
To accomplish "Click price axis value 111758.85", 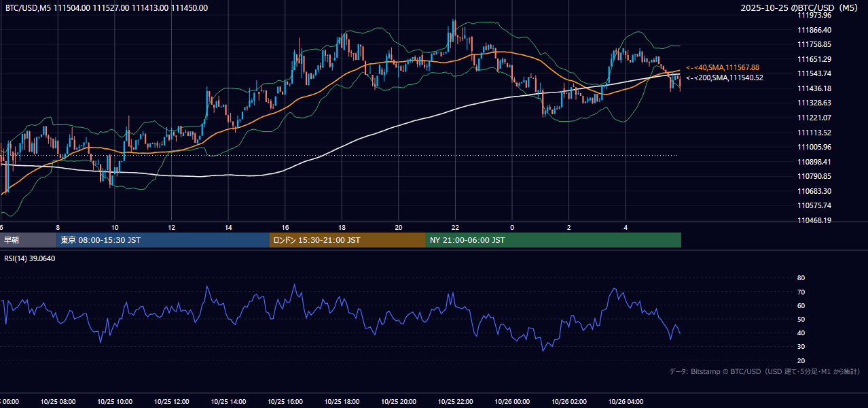I will [x=814, y=44].
